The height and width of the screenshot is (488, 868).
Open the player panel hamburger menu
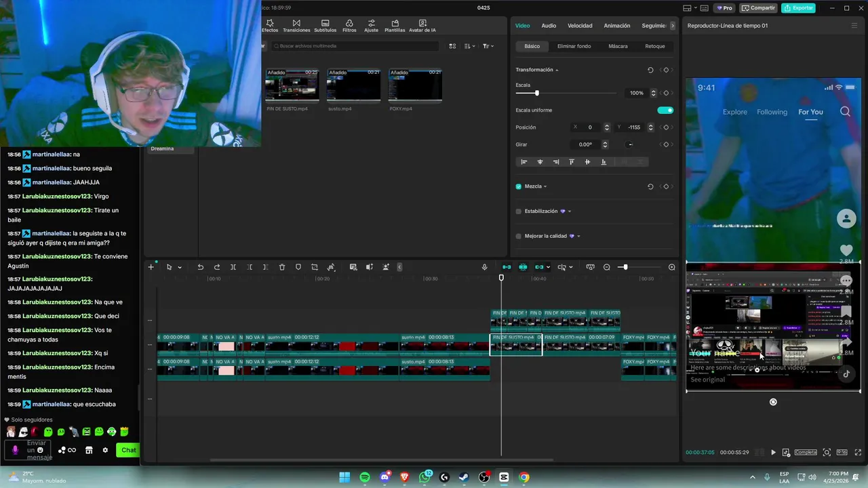[854, 26]
